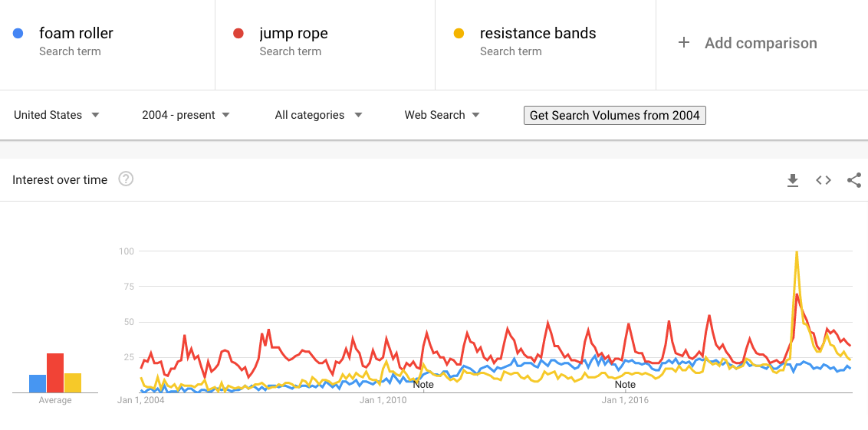Open the United States region dropdown
868x430 pixels.
[x=57, y=115]
